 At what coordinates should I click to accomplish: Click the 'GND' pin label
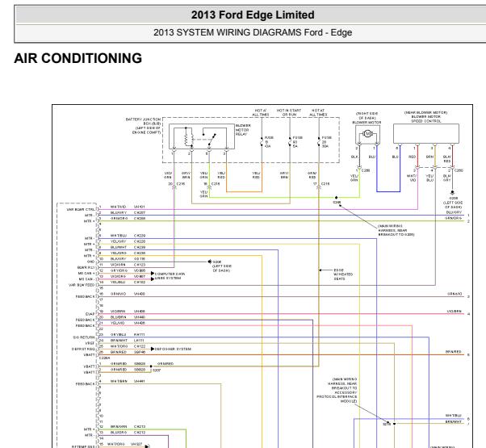90,262
